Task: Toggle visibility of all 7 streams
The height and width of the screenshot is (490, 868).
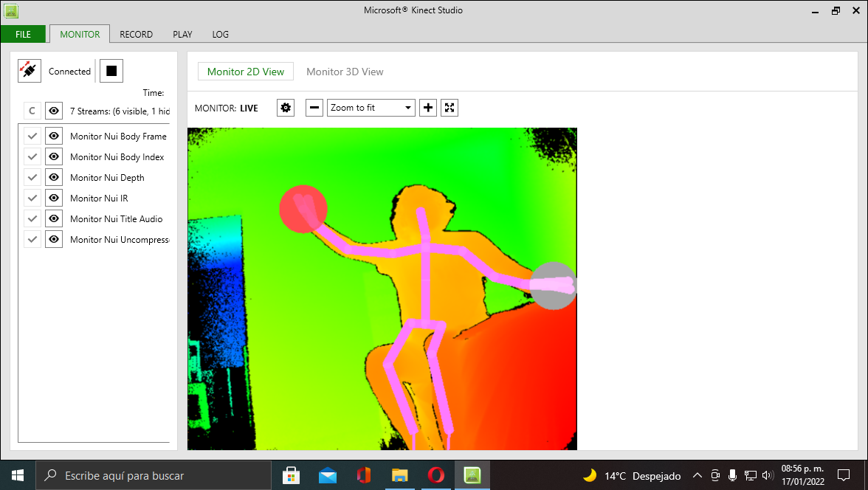Action: point(54,111)
